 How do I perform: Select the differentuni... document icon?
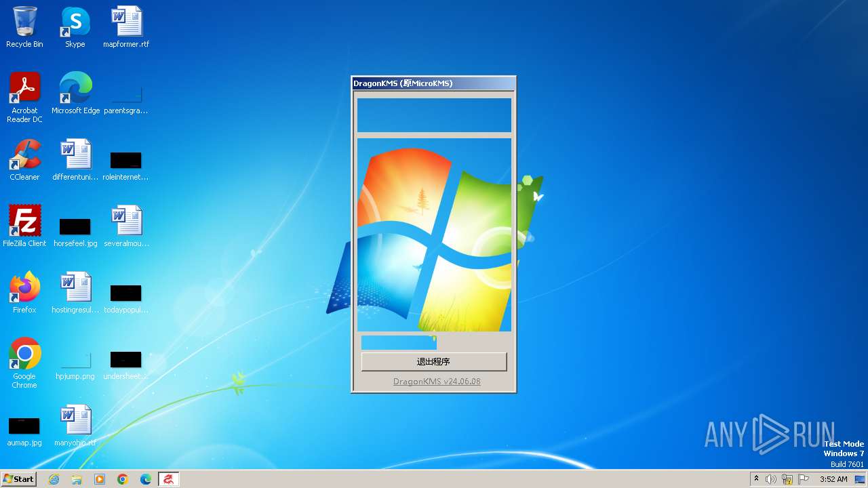point(75,160)
